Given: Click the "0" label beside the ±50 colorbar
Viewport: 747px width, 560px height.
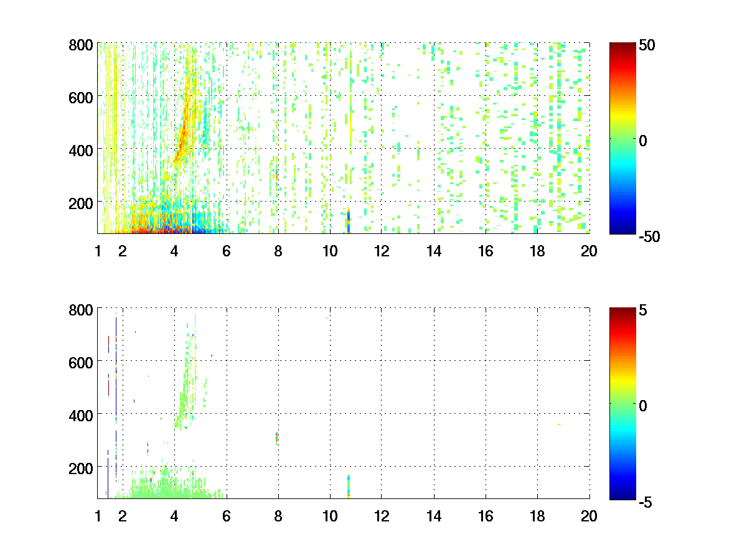Looking at the screenshot, I should [x=642, y=141].
